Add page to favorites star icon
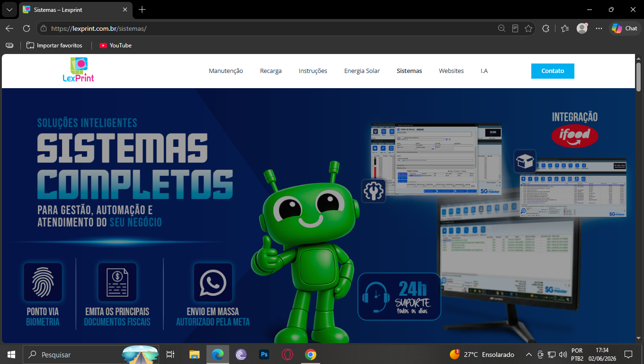The height and width of the screenshot is (364, 644). pos(528,28)
